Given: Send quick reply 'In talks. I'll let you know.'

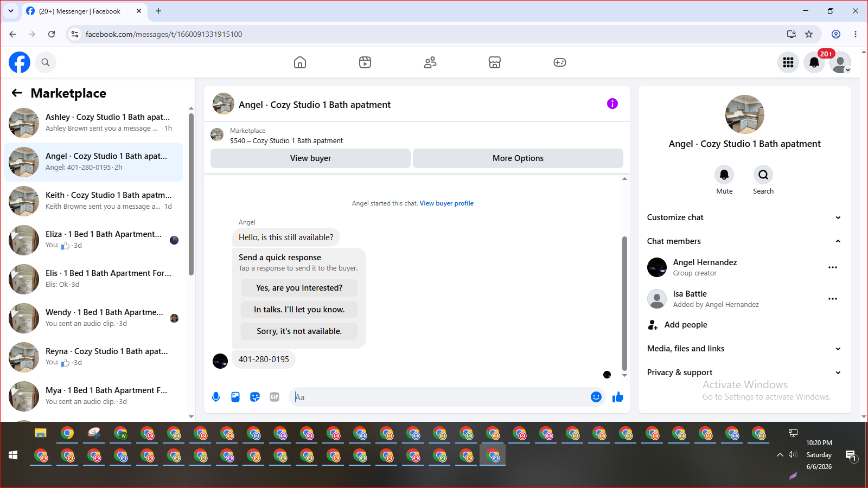Looking at the screenshot, I should pos(299,310).
